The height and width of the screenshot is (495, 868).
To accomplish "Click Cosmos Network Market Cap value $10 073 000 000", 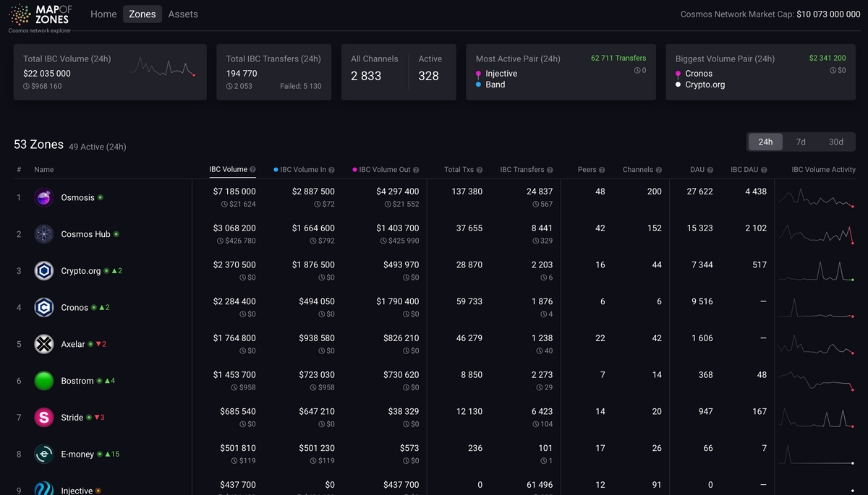I will [828, 14].
